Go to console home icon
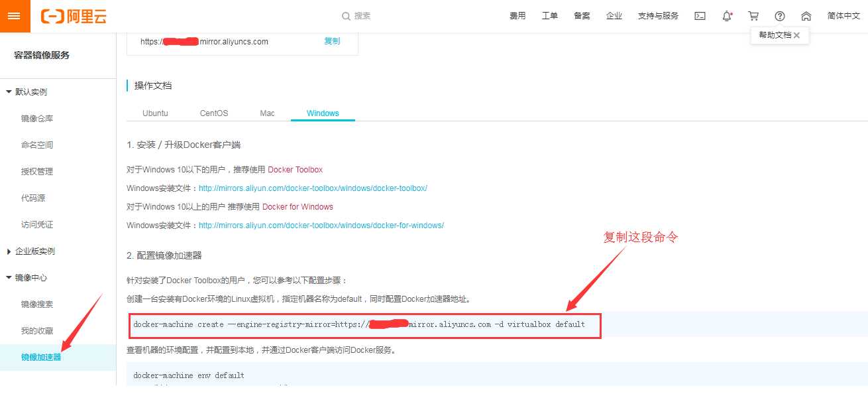Image resolution: width=868 pixels, height=394 pixels. [x=806, y=16]
